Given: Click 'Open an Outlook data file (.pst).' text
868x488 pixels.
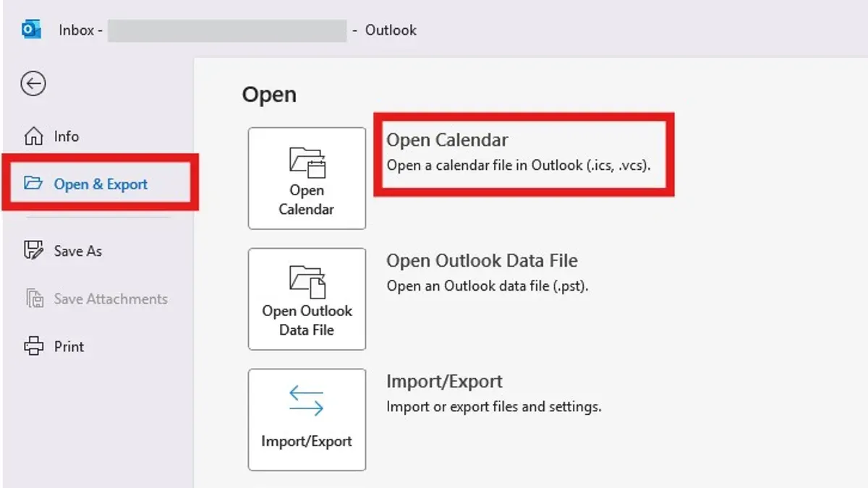Looking at the screenshot, I should pyautogui.click(x=488, y=286).
